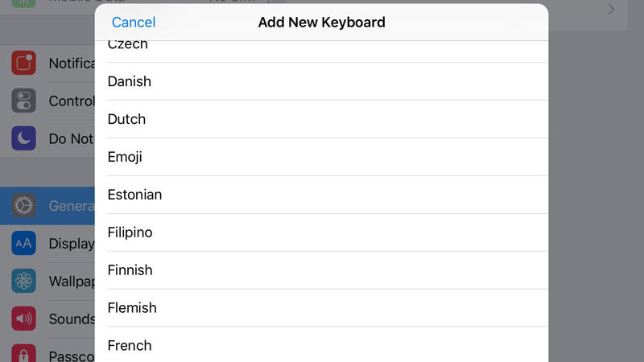Select the Finnish keyboard option
This screenshot has width=644, height=362.
pyautogui.click(x=321, y=270)
